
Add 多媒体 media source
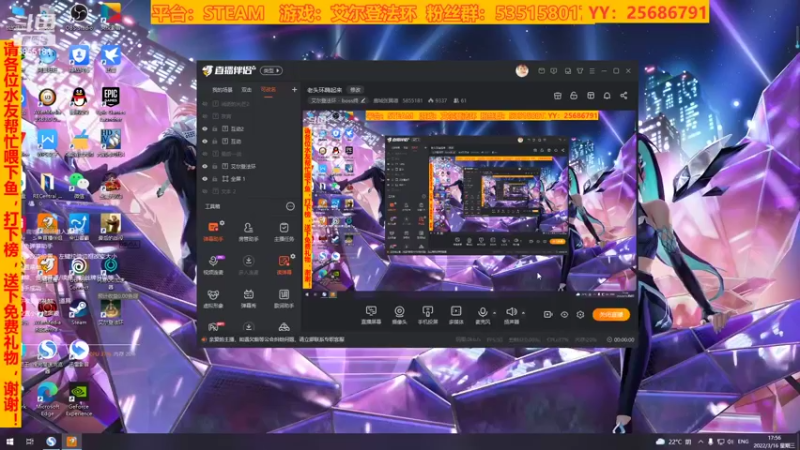tap(456, 315)
